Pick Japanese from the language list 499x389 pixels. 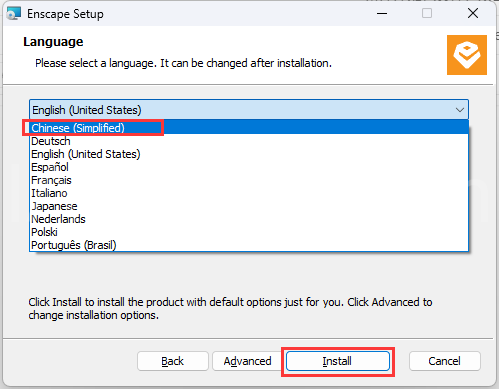pos(249,206)
